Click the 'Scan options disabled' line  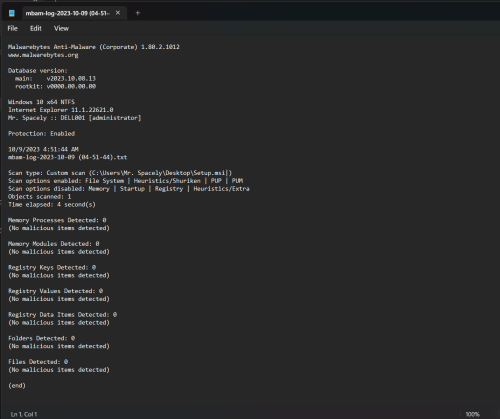tap(129, 189)
